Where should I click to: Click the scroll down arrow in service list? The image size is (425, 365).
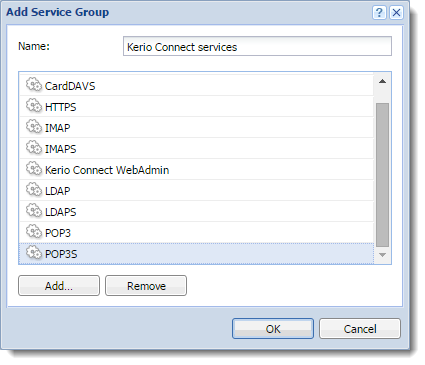[x=382, y=255]
